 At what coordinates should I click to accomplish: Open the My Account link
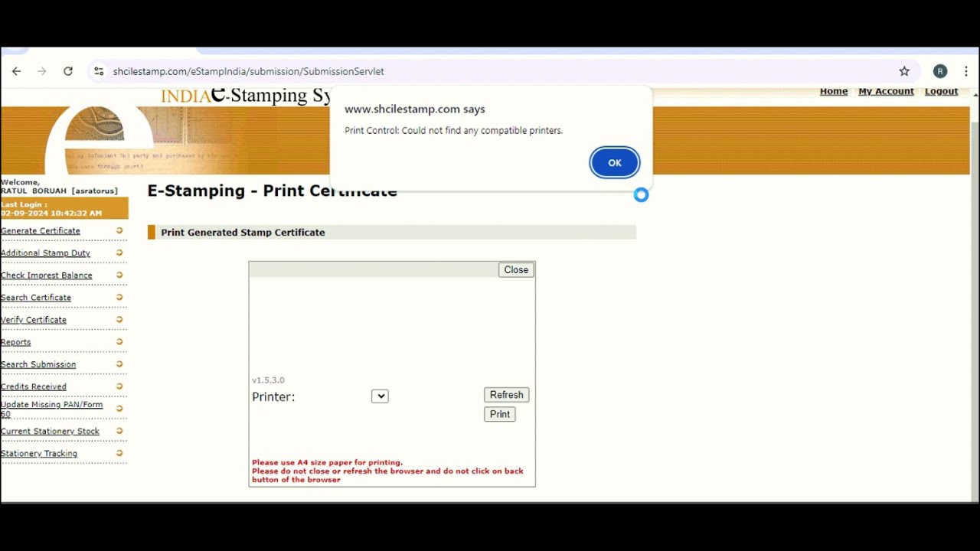click(x=886, y=91)
